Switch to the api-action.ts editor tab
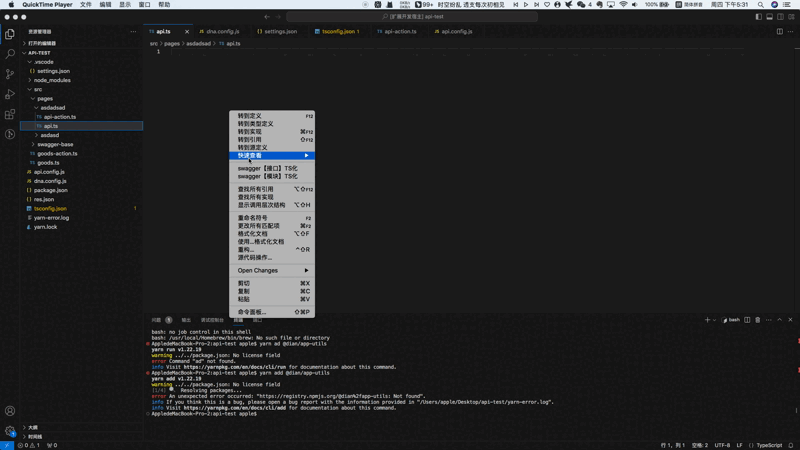 coord(400,32)
